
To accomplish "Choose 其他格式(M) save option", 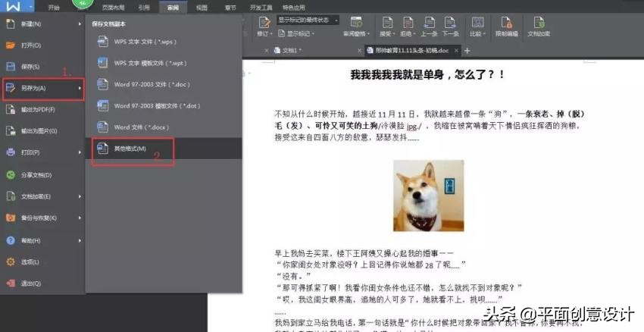I will (x=164, y=149).
